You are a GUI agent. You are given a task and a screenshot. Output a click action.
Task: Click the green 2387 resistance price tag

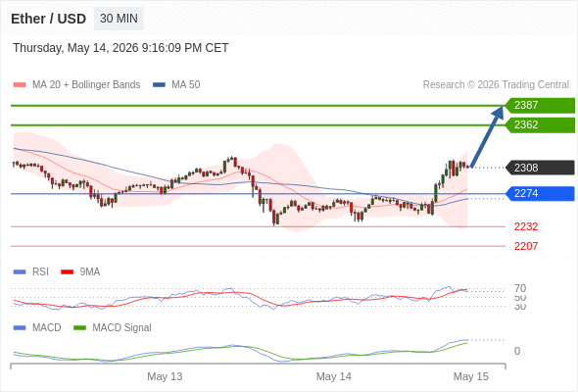pyautogui.click(x=540, y=106)
